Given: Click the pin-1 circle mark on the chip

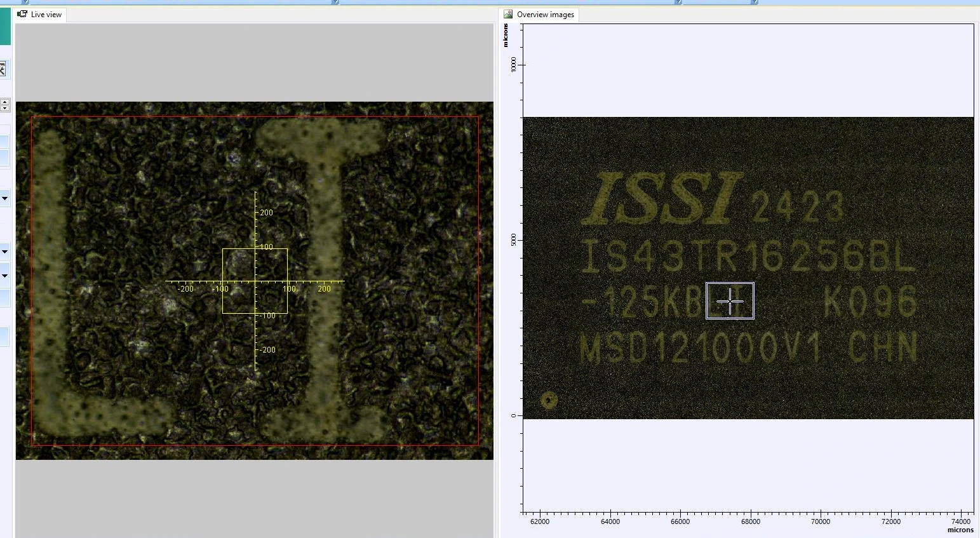Looking at the screenshot, I should coord(549,400).
